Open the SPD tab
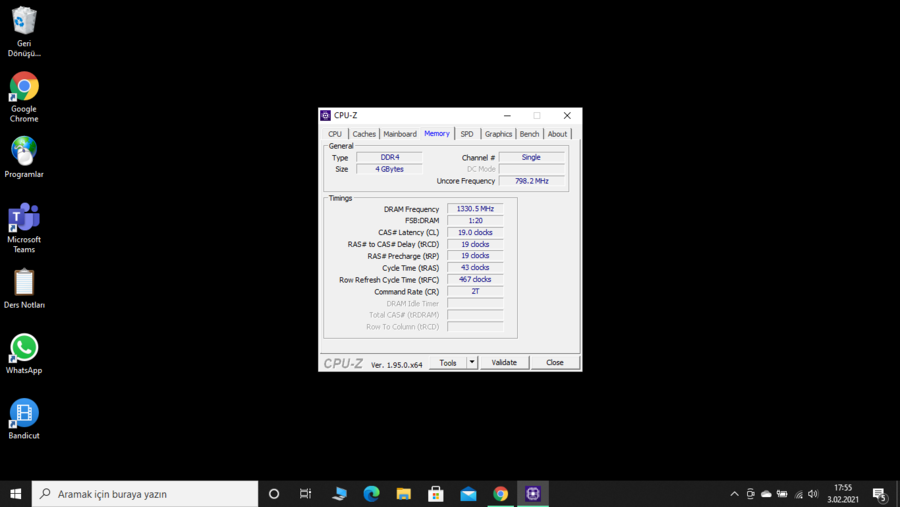 467,134
